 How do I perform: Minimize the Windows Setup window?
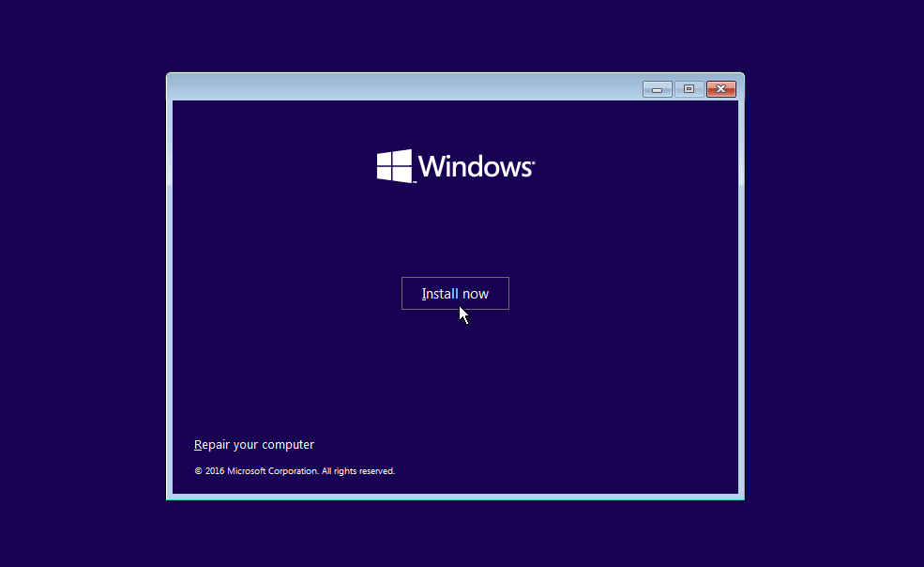pyautogui.click(x=657, y=89)
